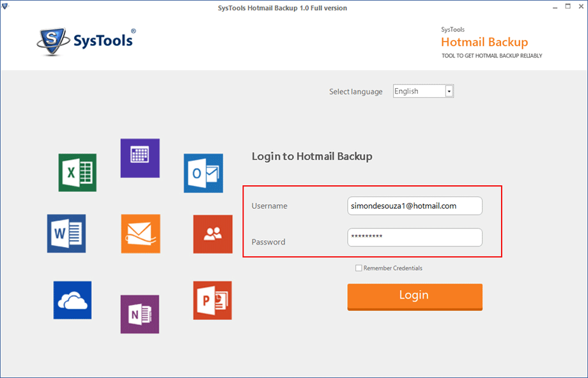Click the OneNote app icon
This screenshot has height=378, width=588.
(x=140, y=314)
